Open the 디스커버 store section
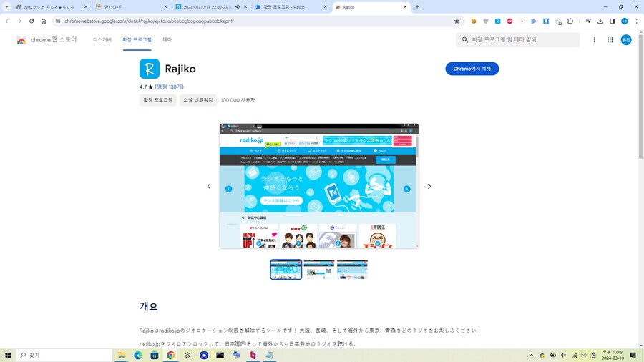644x362 pixels. tap(102, 40)
